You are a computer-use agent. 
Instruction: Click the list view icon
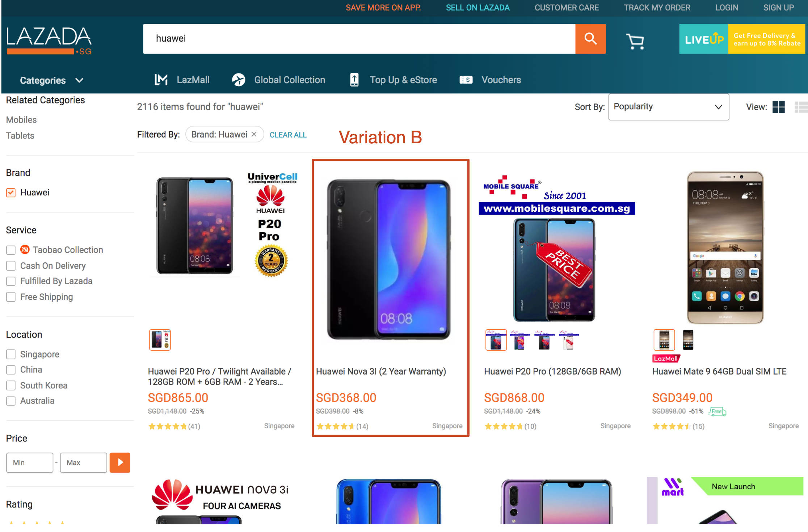tap(800, 107)
